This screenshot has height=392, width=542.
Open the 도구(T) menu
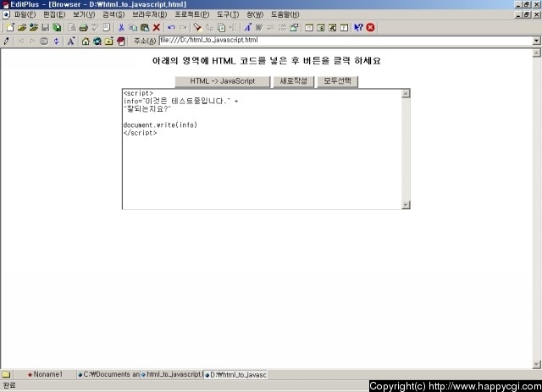tap(228, 14)
